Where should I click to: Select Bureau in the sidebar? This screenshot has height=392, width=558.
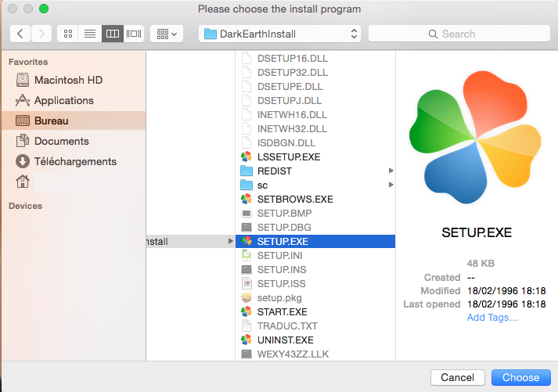74,120
